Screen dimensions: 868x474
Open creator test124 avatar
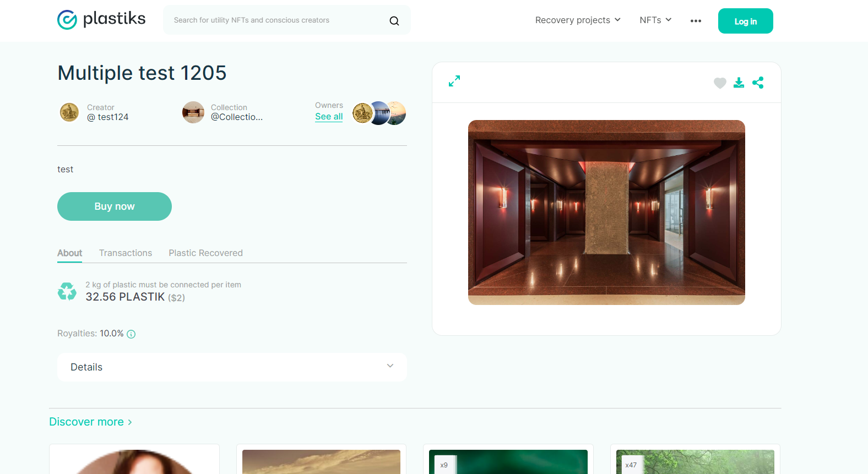(69, 112)
